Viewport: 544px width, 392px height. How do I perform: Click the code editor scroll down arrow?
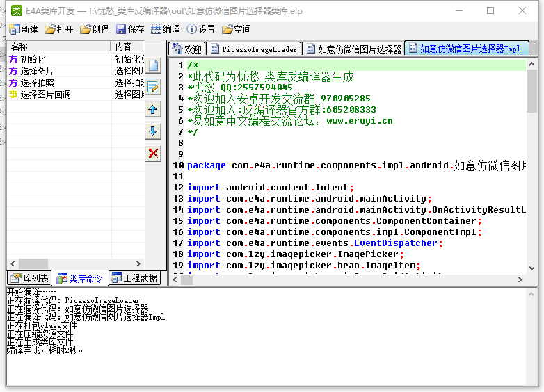531,268
